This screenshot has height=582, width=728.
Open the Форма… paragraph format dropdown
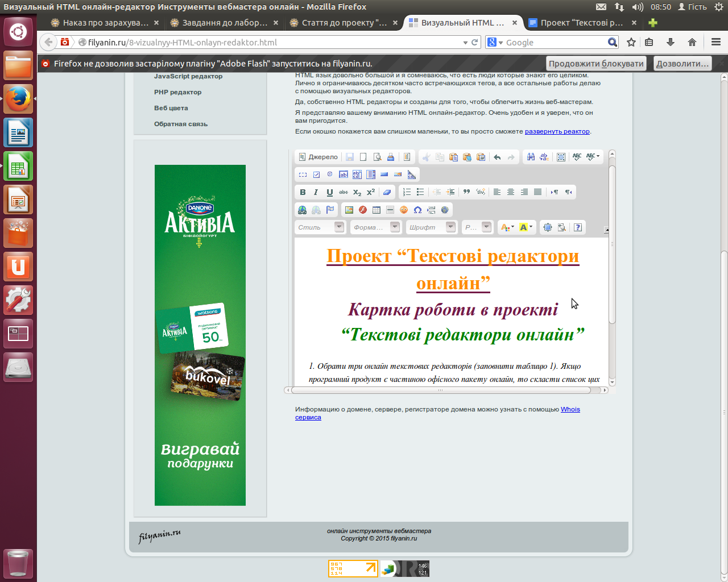pos(376,227)
